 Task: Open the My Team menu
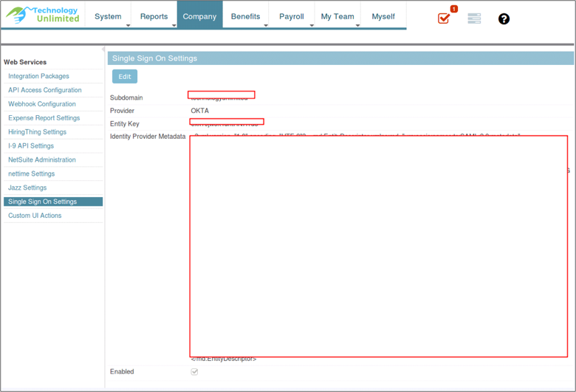point(337,16)
